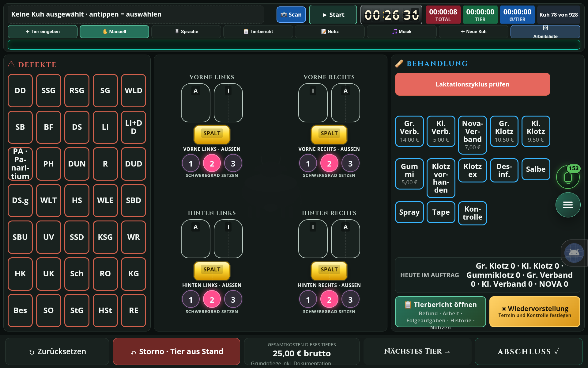Add Gummi treatment 5,00 €
588x368 pixels.
coord(409,174)
